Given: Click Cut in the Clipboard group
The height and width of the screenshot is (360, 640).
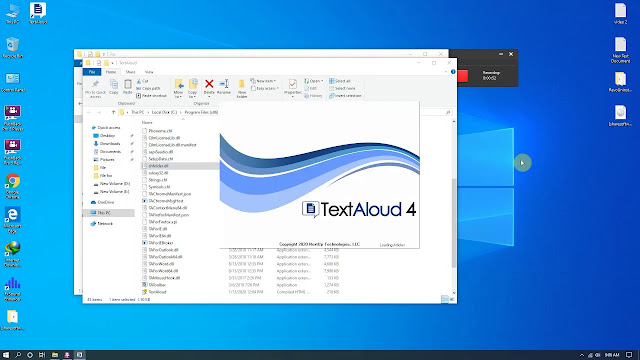Looking at the screenshot, I should click(143, 81).
